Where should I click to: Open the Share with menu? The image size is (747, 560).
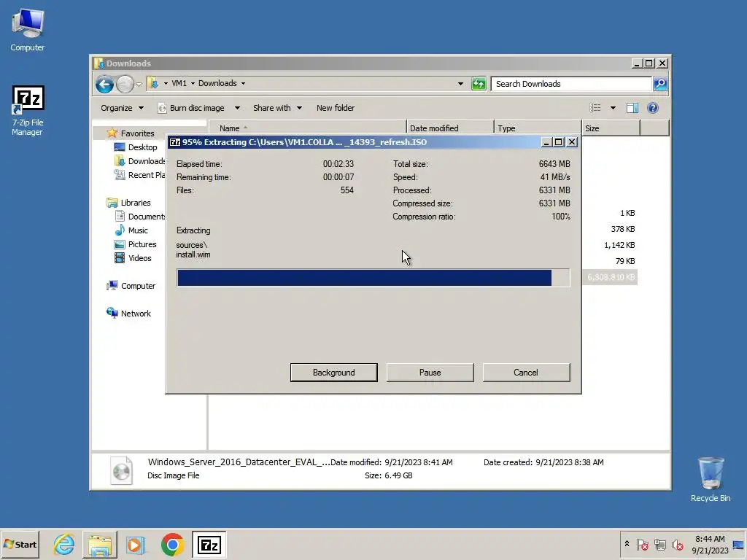[277, 108]
